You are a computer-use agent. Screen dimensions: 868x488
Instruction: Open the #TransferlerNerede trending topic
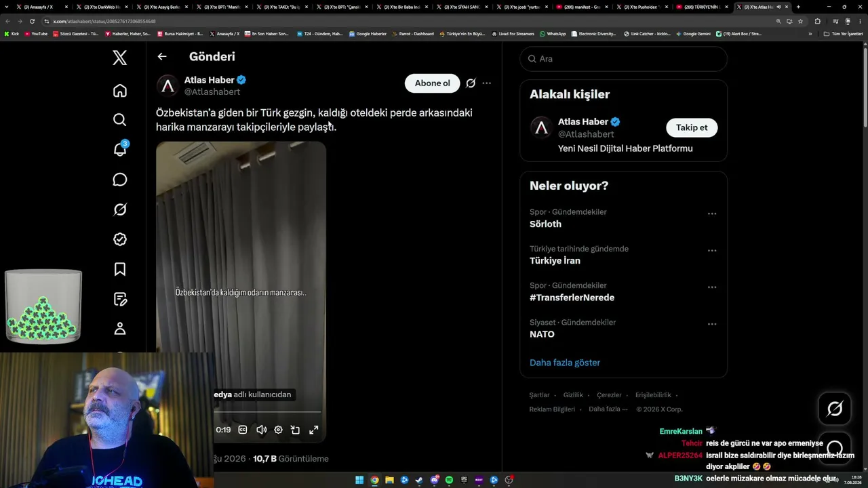click(x=572, y=298)
